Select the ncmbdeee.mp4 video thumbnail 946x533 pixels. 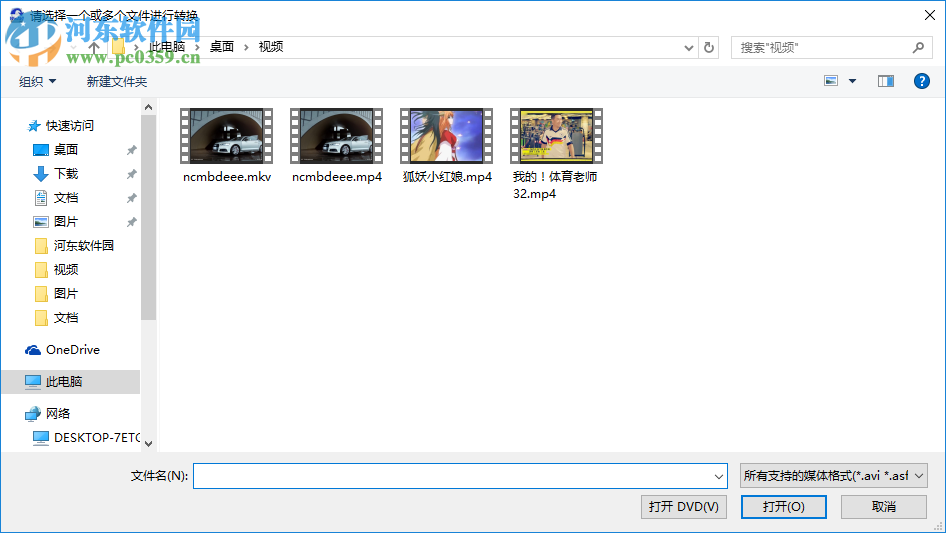click(336, 136)
